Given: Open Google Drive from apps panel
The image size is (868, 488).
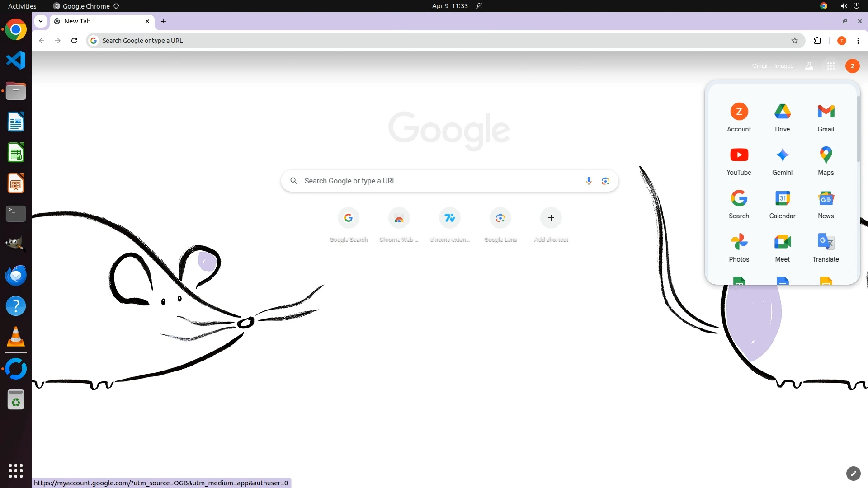Looking at the screenshot, I should tap(782, 117).
